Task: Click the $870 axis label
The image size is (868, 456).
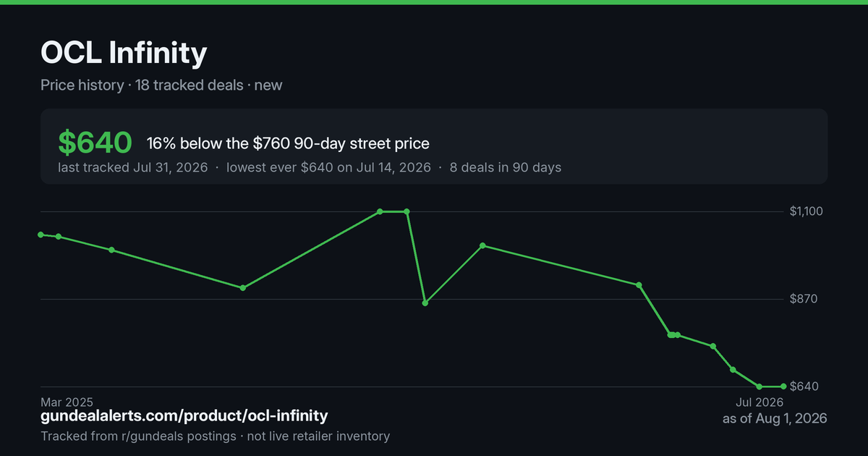Action: pos(804,299)
